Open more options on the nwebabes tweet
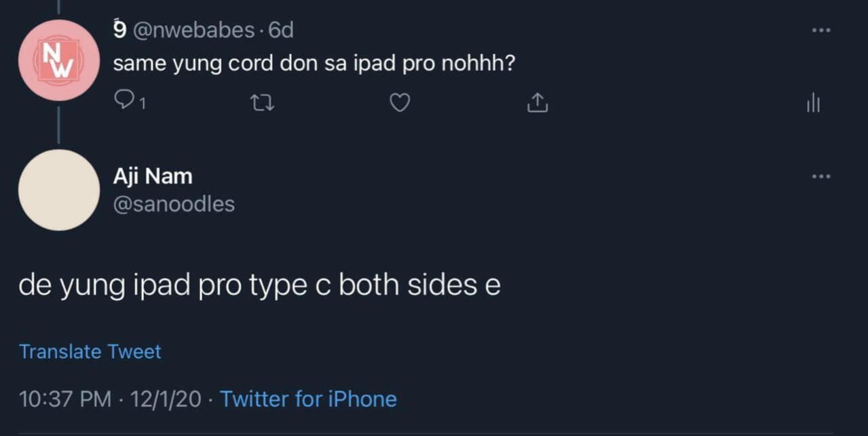 [820, 31]
